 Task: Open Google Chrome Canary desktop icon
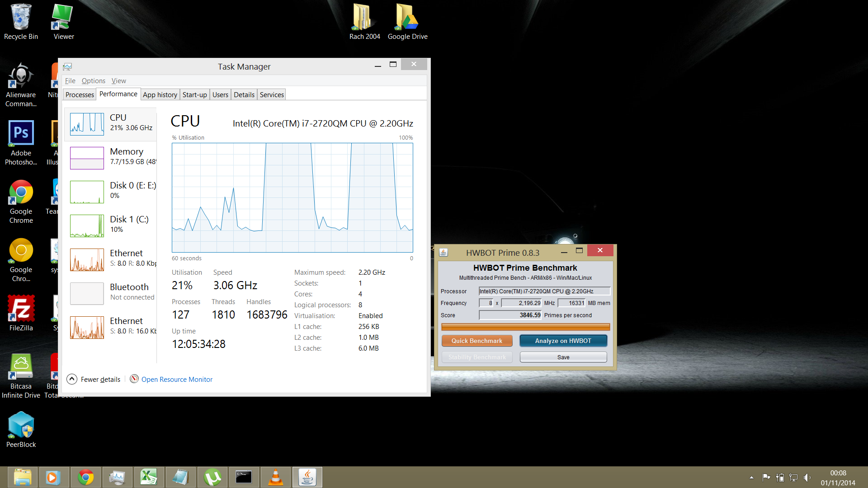pos(21,260)
